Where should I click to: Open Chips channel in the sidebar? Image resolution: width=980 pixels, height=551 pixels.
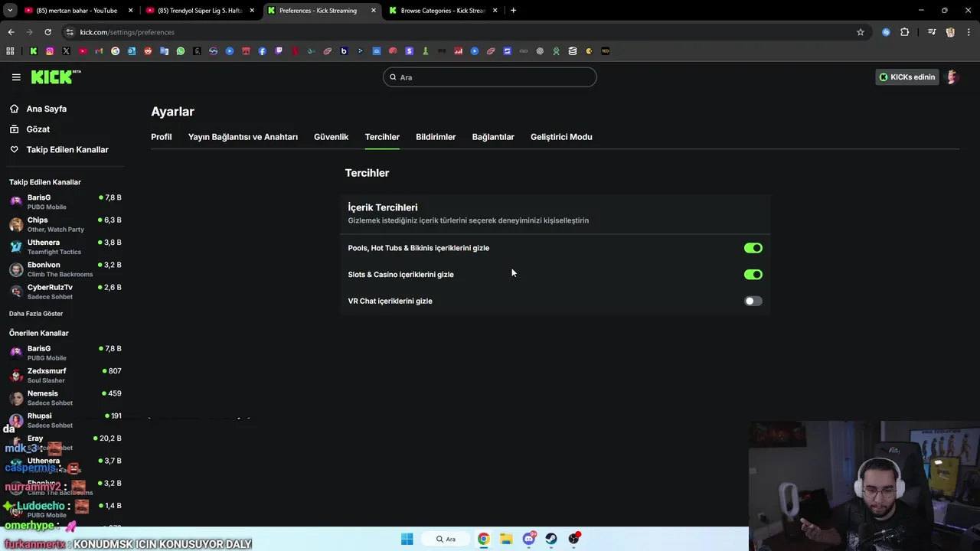point(65,224)
